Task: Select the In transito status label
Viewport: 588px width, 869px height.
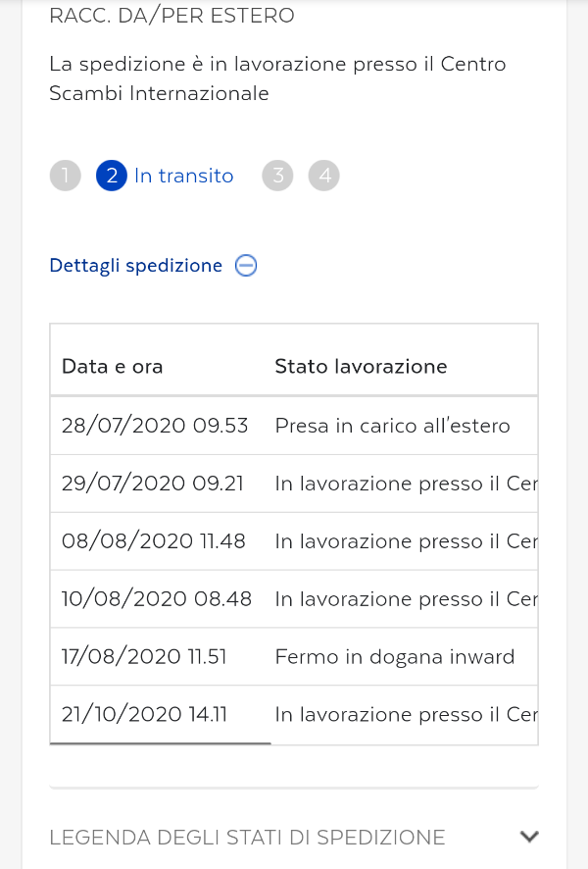Action: coord(184,176)
